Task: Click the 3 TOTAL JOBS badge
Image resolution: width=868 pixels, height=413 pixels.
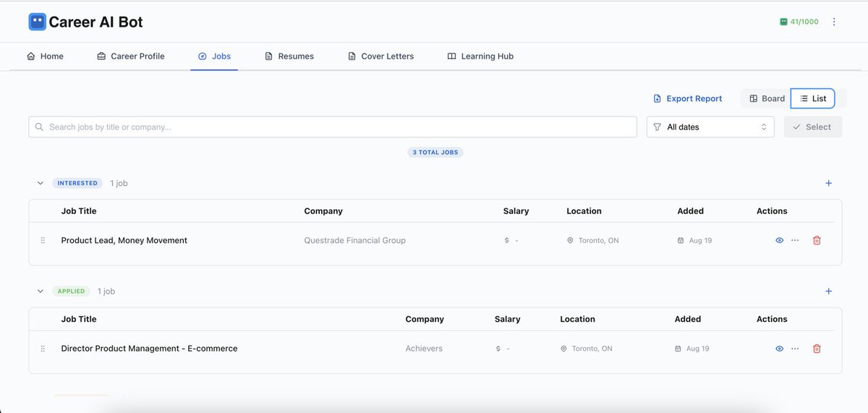Action: click(435, 153)
